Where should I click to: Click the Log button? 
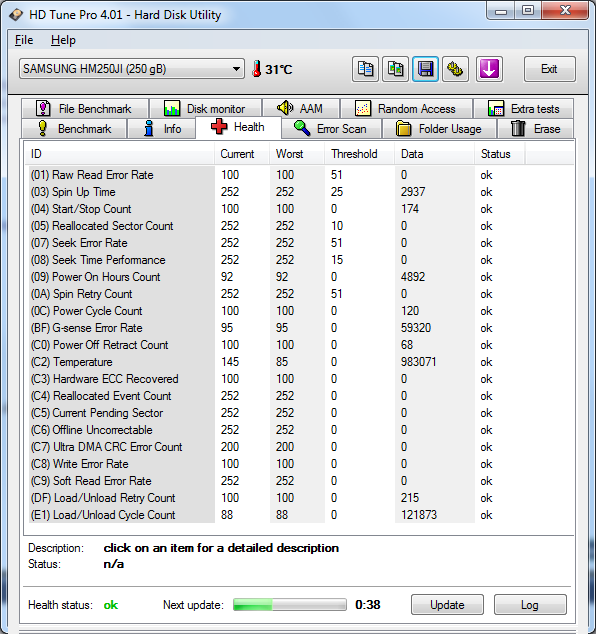pyautogui.click(x=530, y=604)
